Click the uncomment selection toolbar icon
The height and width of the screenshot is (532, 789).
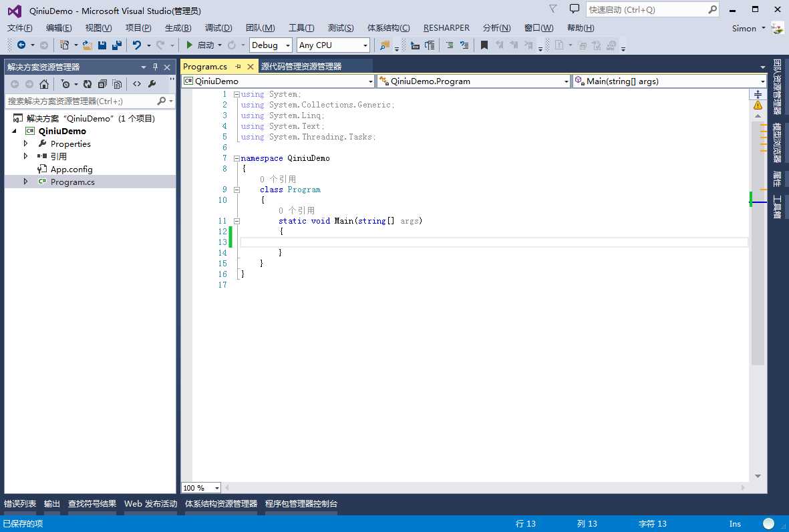[x=430, y=45]
